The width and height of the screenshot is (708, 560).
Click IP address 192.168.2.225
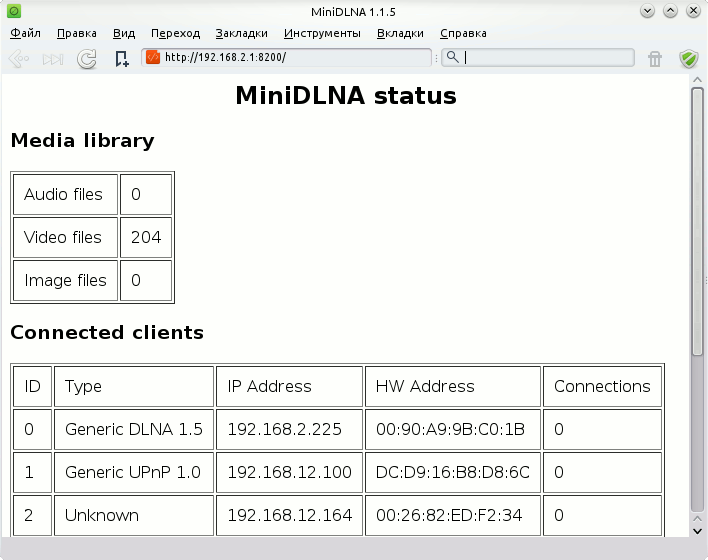coord(284,429)
